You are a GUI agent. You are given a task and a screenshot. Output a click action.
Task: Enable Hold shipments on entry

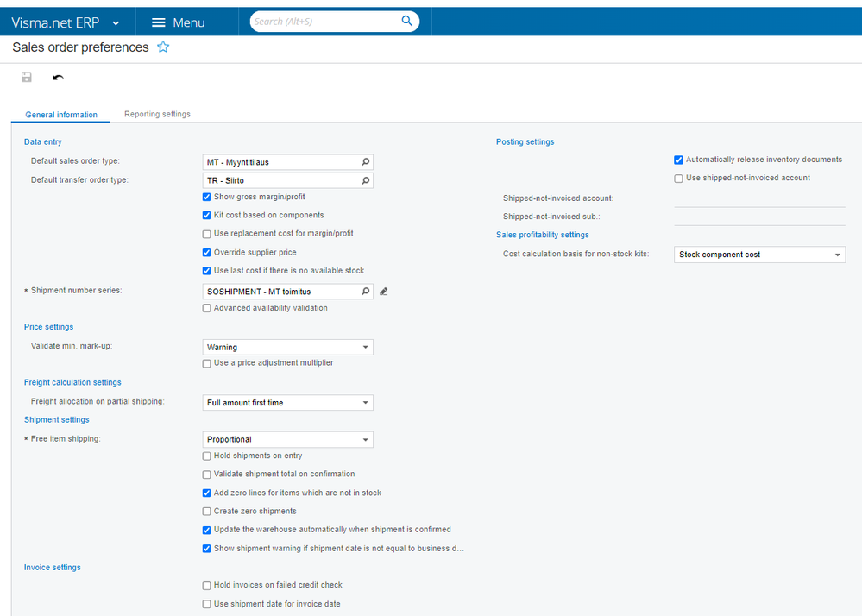[207, 456]
